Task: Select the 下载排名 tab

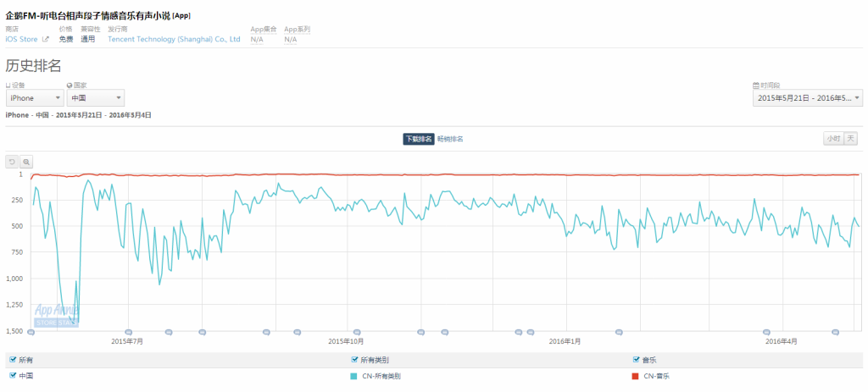Action: coord(419,140)
